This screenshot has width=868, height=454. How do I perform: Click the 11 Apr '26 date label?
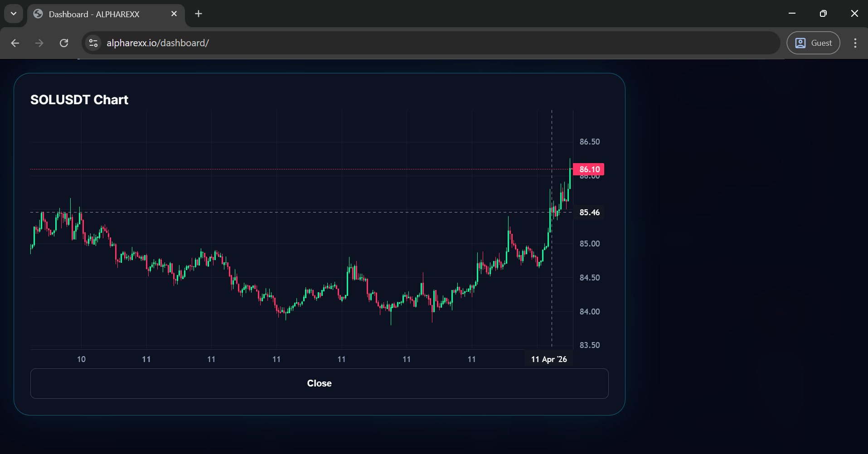click(x=549, y=359)
